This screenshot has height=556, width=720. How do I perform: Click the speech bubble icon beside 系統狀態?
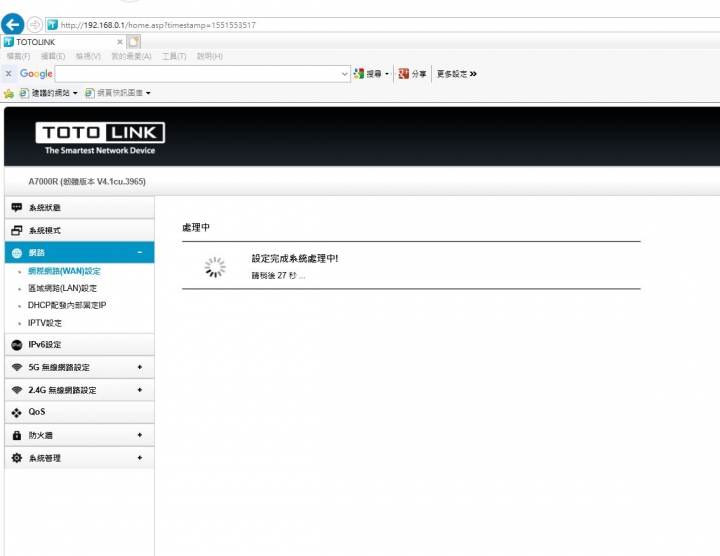pos(17,208)
